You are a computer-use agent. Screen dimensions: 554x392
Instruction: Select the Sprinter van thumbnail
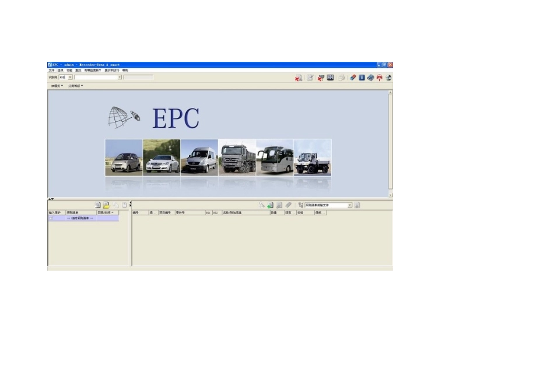[x=199, y=157]
